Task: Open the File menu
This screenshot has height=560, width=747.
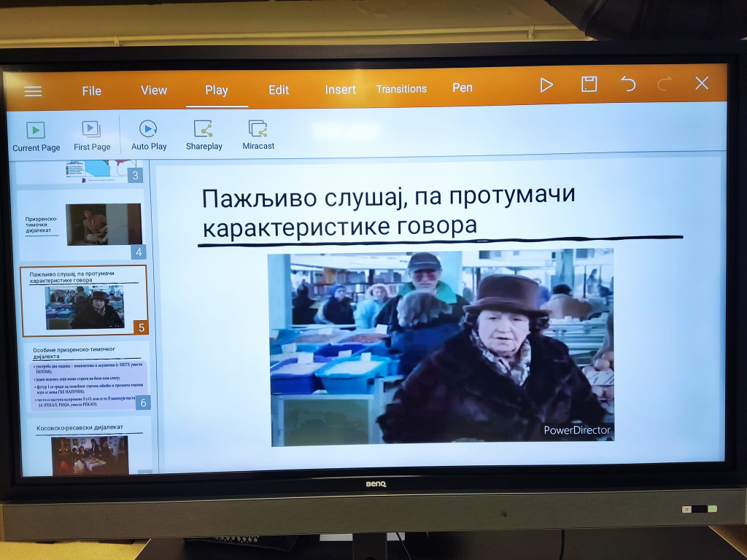Action: coord(92,90)
